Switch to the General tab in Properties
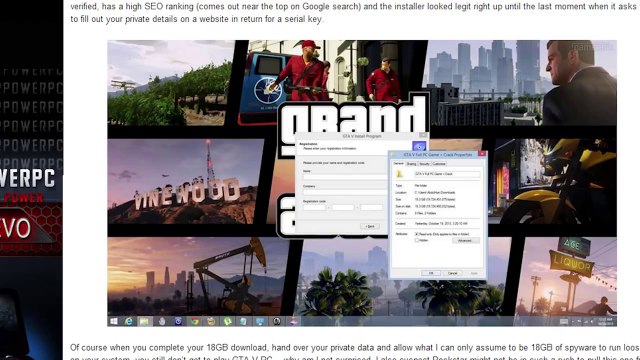Viewport: 640px width, 360px height. coord(398,164)
